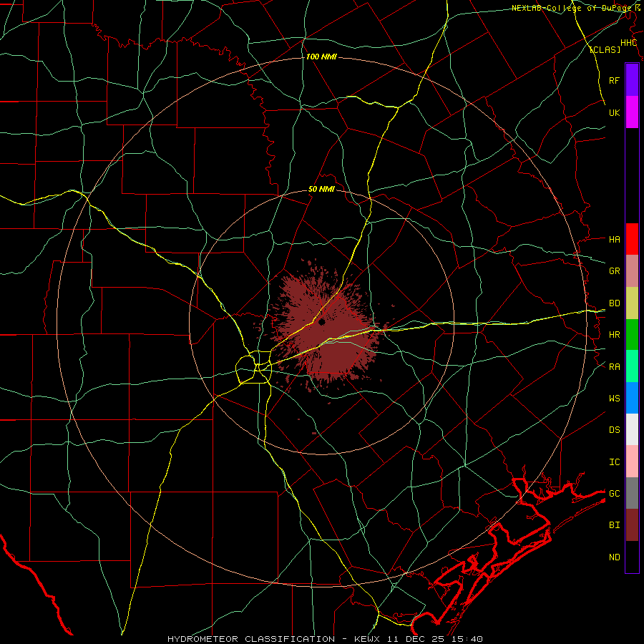644x644 pixels.
Task: Click the 'UK' legend label
Action: tap(614, 112)
